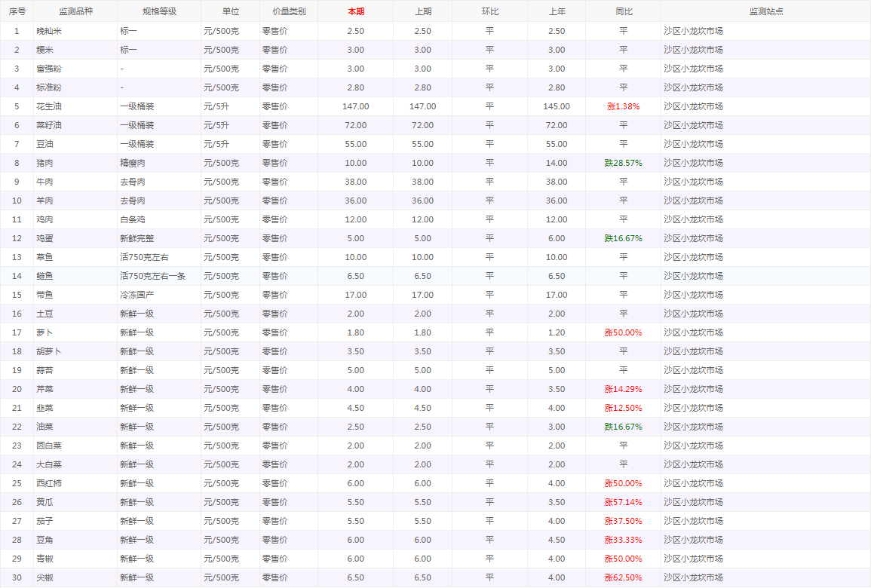The image size is (871, 588).
Task: Select the 监测站点 column header
Action: (765, 11)
